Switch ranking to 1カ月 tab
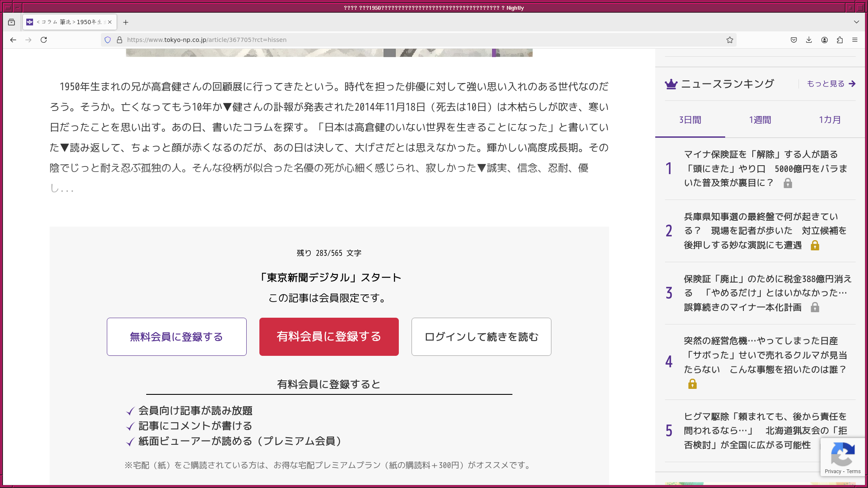Screen dimensions: 868x488 point(829,120)
